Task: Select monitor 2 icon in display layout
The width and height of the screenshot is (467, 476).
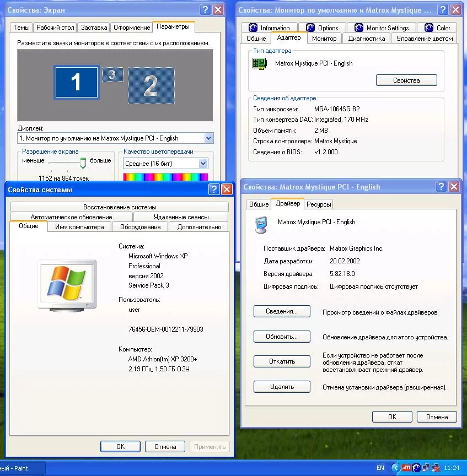Action: (x=151, y=85)
